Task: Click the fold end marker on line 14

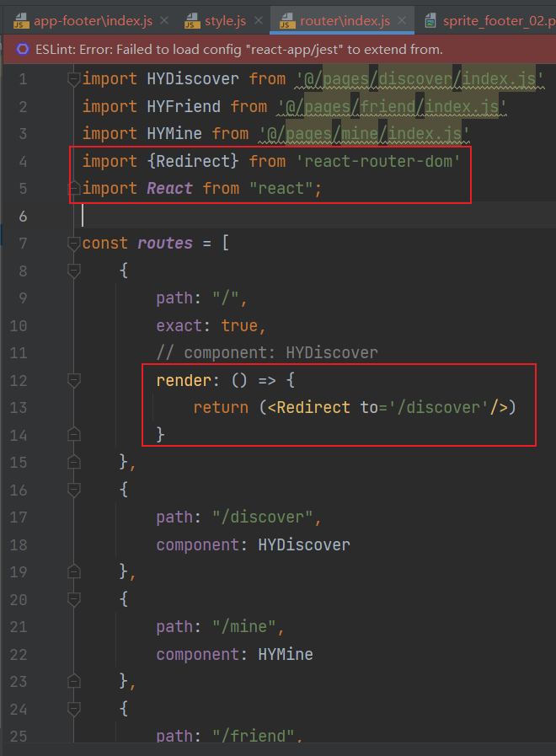Action: (x=74, y=434)
